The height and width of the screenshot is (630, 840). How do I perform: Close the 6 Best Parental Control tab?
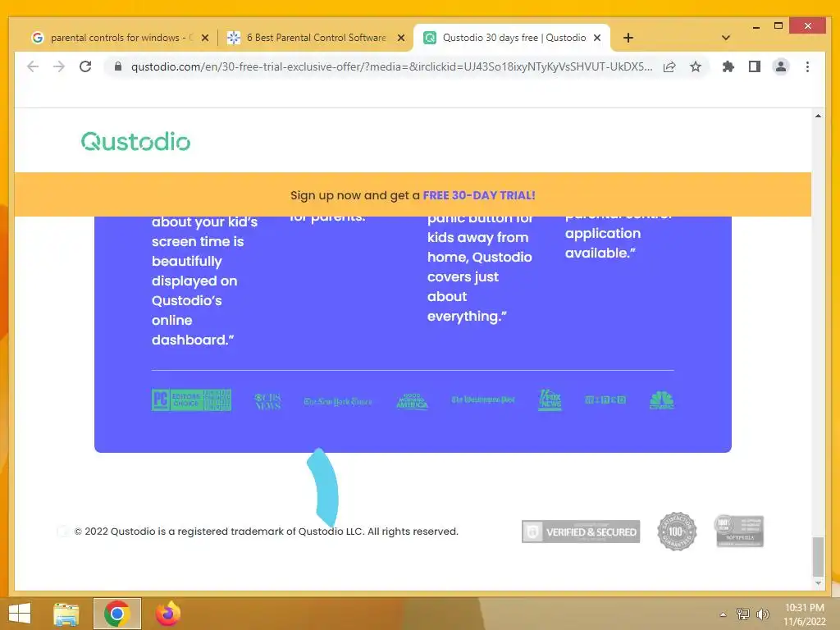pos(400,38)
